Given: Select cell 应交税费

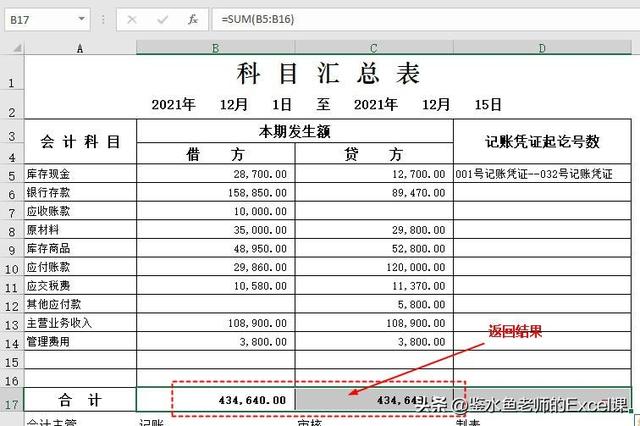Looking at the screenshot, I should [80, 286].
